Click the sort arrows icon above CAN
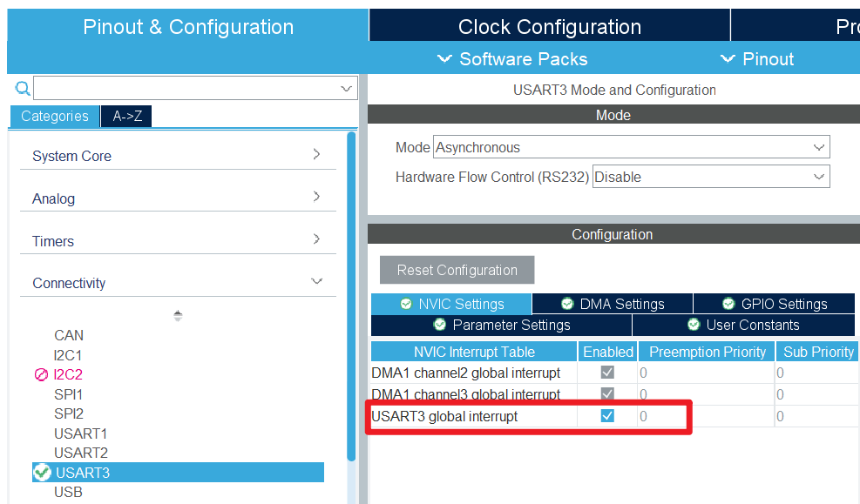Image resolution: width=860 pixels, height=504 pixels. click(x=178, y=316)
